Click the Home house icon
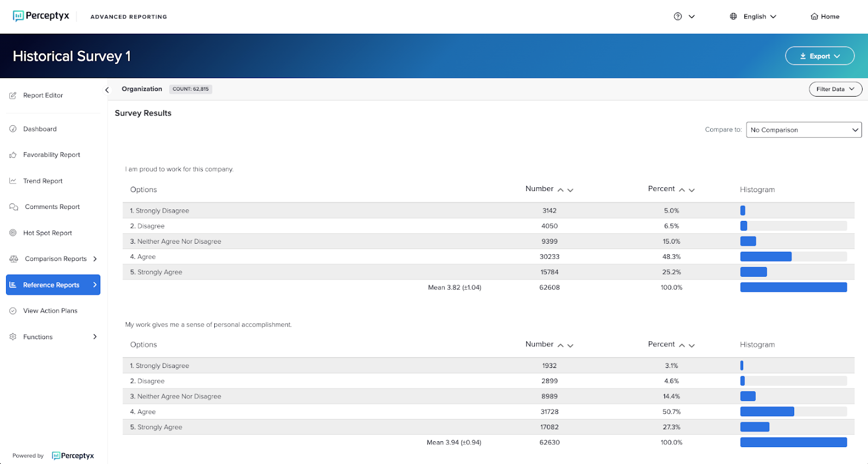Viewport: 868px width, 464px height. click(814, 16)
